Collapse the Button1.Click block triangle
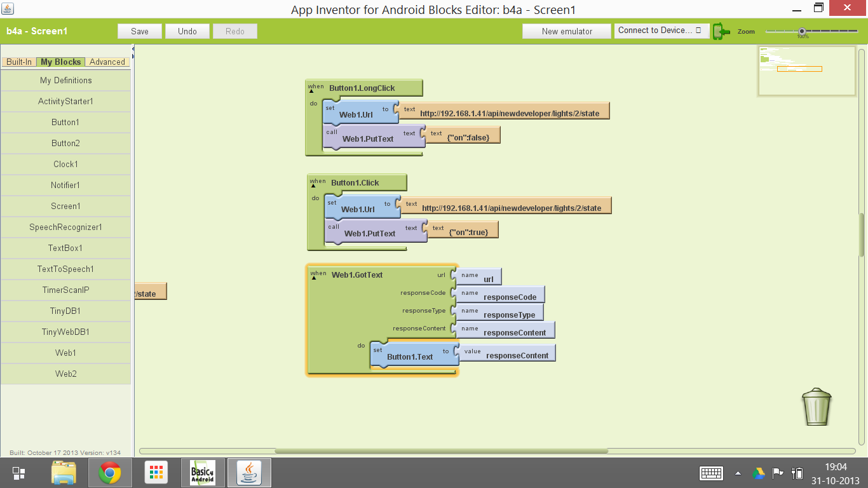This screenshot has width=868, height=488. 313,186
